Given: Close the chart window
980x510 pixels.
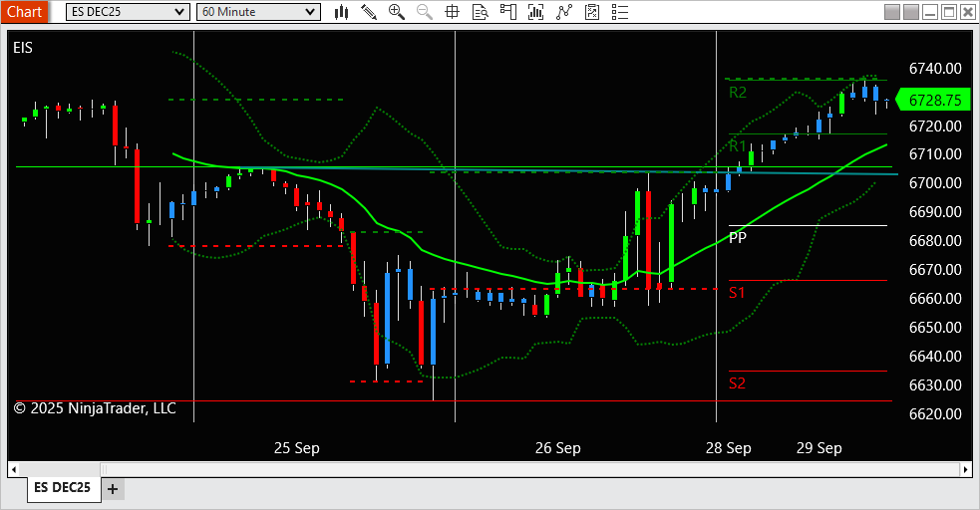Looking at the screenshot, I should coord(967,12).
